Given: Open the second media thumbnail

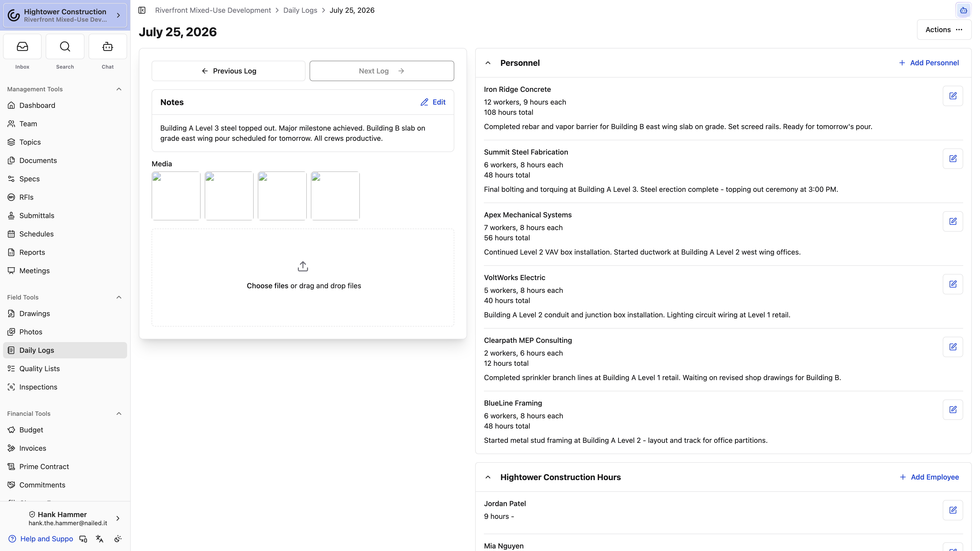Looking at the screenshot, I should (229, 196).
